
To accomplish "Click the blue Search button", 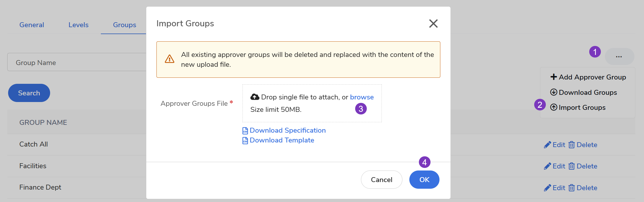I will [29, 93].
